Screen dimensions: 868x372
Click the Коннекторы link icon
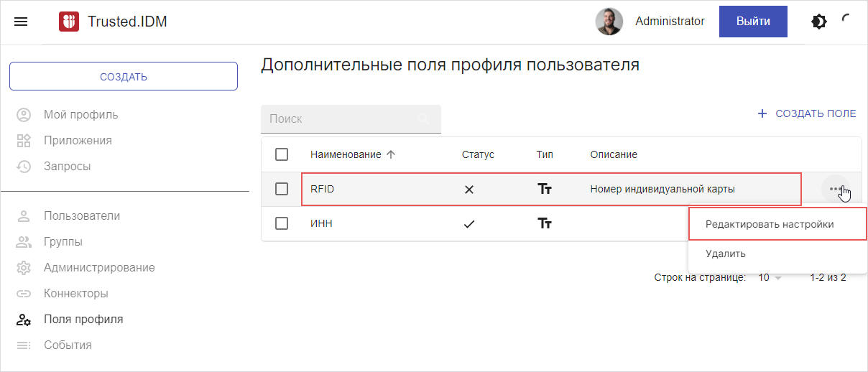point(24,294)
